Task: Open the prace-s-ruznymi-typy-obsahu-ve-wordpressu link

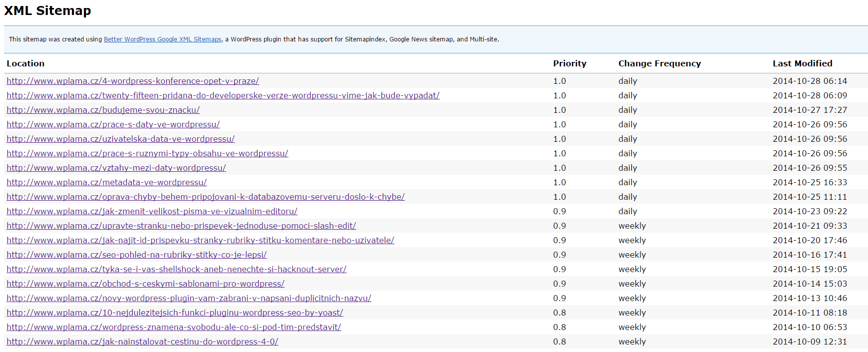Action: pyautogui.click(x=147, y=153)
